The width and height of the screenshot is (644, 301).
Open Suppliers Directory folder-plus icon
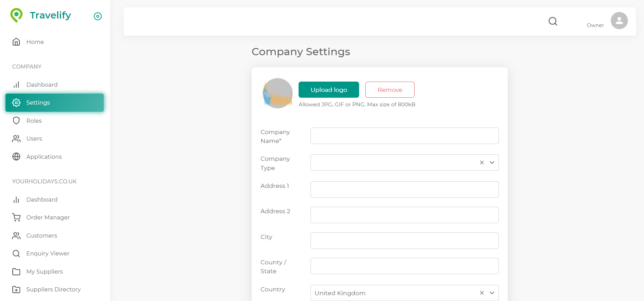(16, 289)
